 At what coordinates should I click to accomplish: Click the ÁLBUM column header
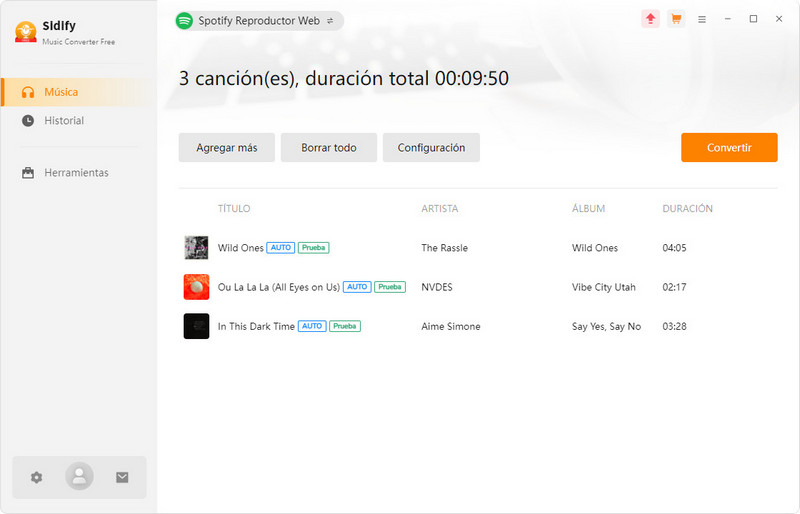[x=588, y=209]
